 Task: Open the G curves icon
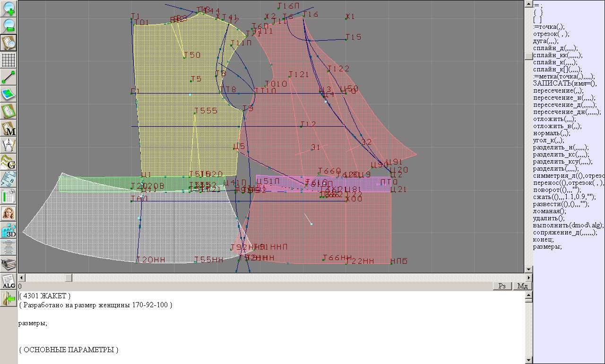pyautogui.click(x=9, y=162)
